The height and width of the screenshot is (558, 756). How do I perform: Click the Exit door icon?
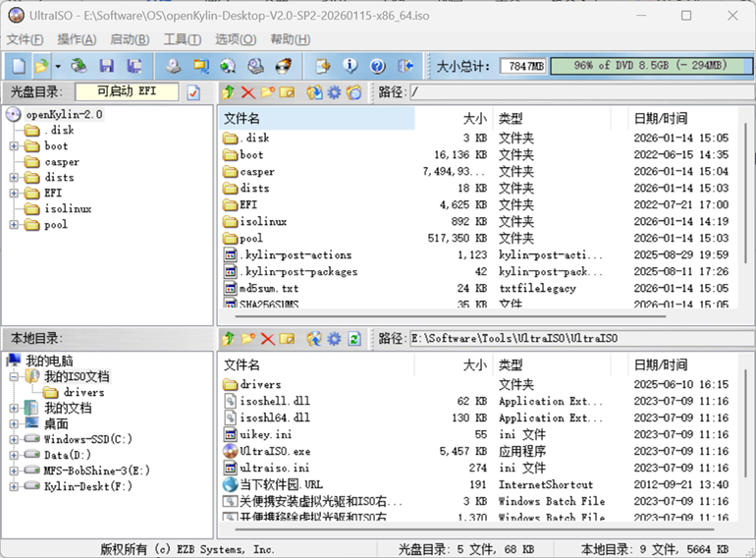pyautogui.click(x=405, y=66)
